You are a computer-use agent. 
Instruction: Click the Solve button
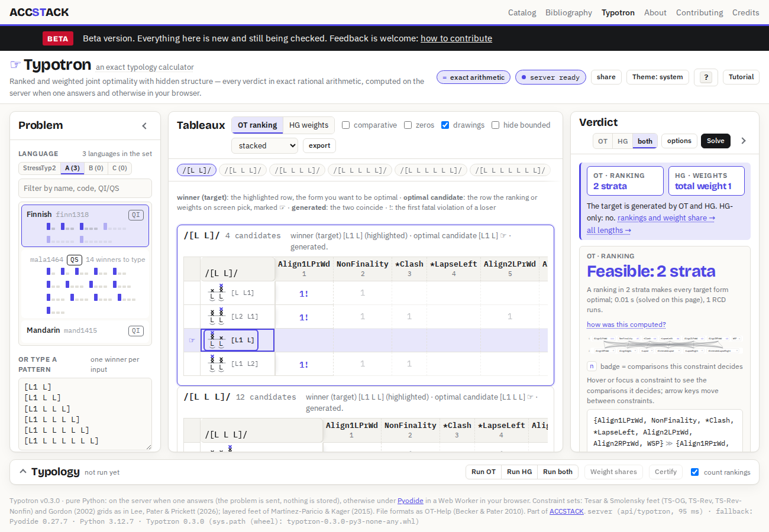pos(716,141)
